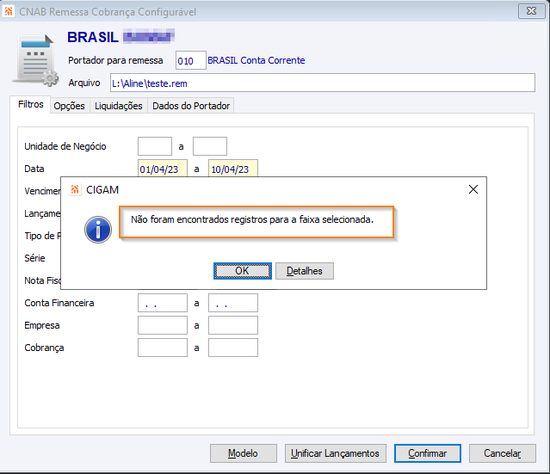Click the document with gear icon

(x=35, y=60)
